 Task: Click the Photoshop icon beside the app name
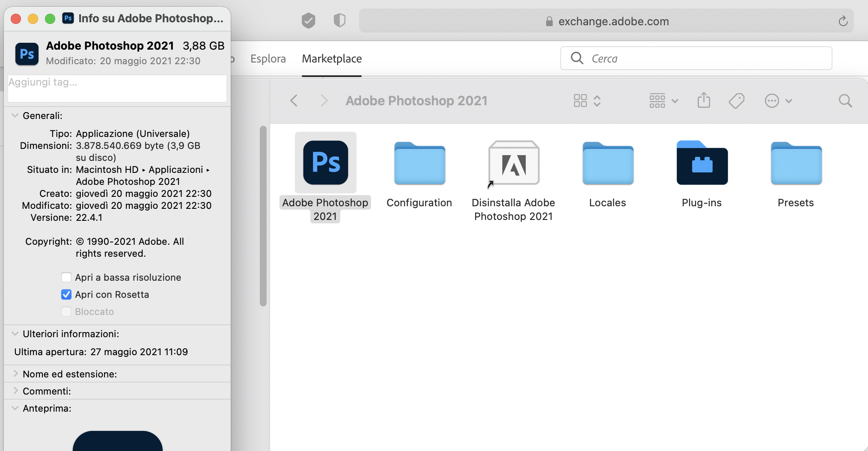pos(27,54)
